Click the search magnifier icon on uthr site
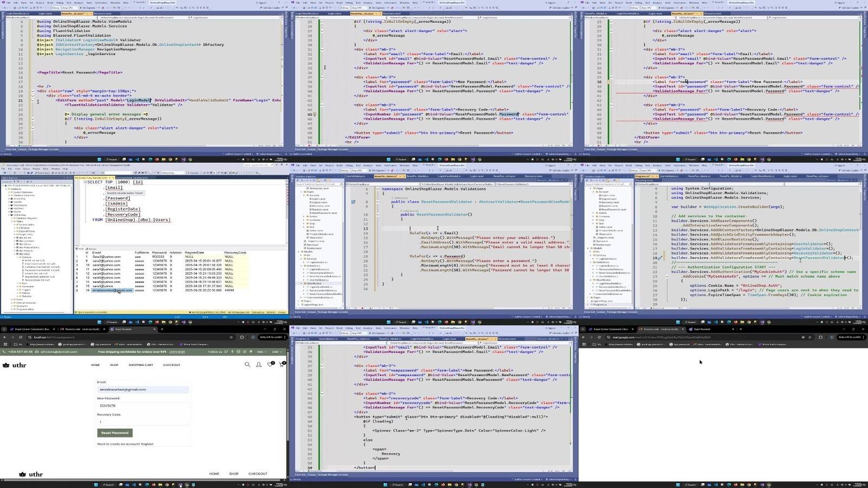 (247, 365)
